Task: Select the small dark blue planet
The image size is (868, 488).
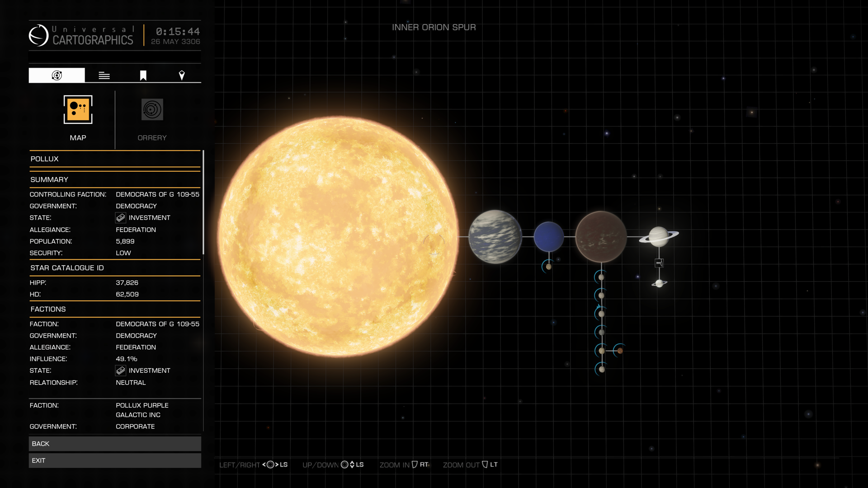Action: pos(548,236)
